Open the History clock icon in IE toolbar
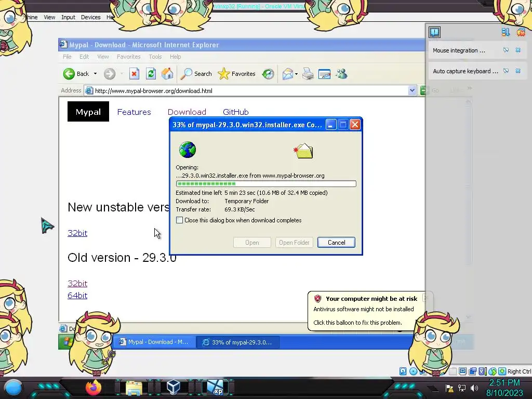The width and height of the screenshot is (532, 399). (268, 74)
